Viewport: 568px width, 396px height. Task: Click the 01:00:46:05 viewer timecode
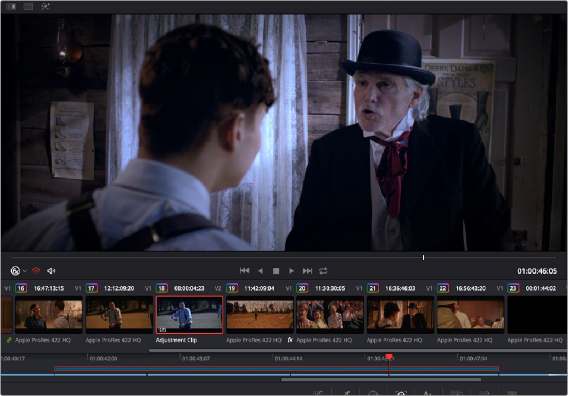[x=537, y=271]
